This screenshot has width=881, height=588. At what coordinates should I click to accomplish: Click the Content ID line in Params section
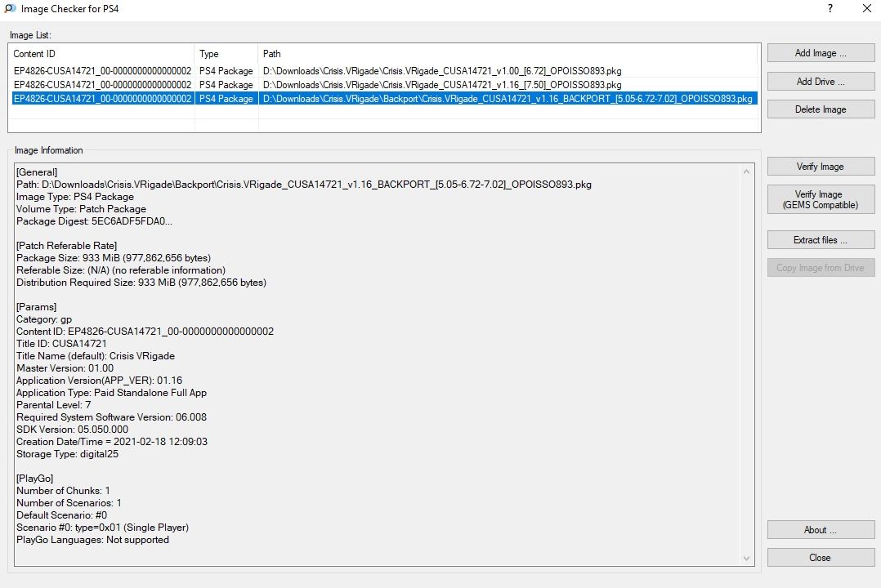click(145, 332)
